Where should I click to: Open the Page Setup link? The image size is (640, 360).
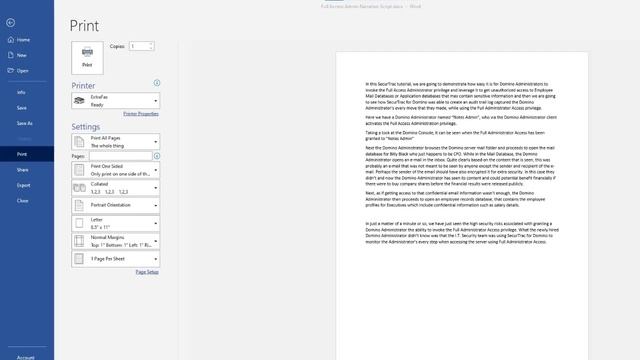[147, 272]
